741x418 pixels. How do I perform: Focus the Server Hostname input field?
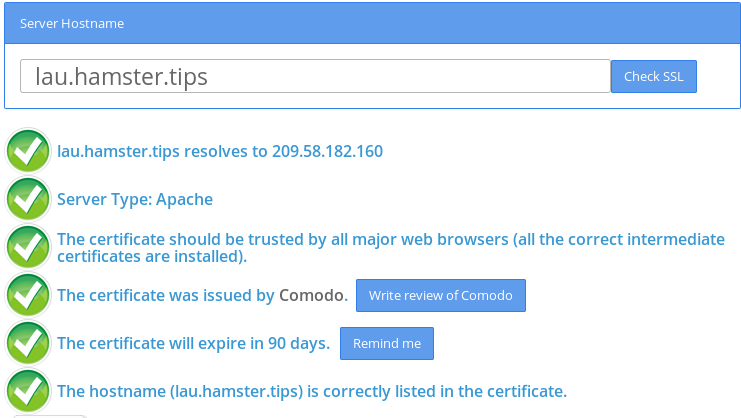click(315, 76)
